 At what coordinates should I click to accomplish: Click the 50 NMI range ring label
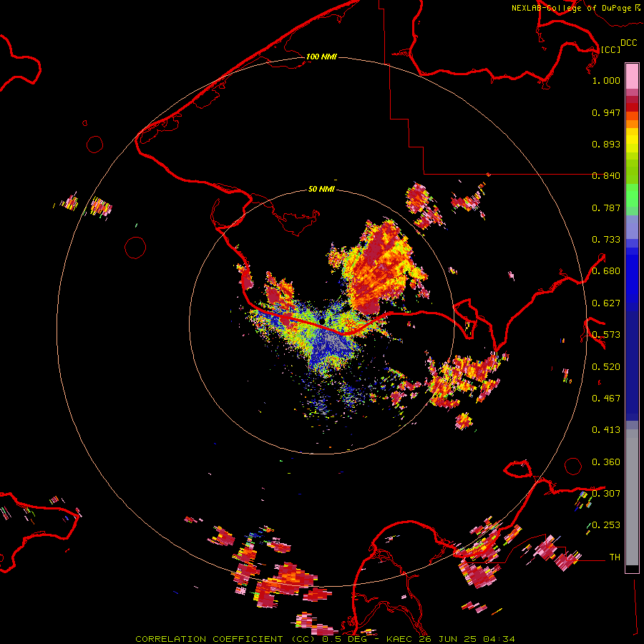(321, 189)
